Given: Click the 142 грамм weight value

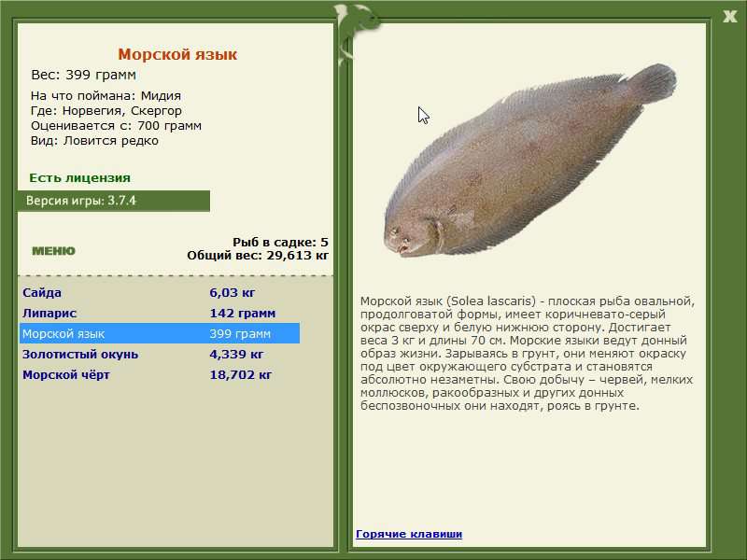Looking at the screenshot, I should click(x=243, y=313).
